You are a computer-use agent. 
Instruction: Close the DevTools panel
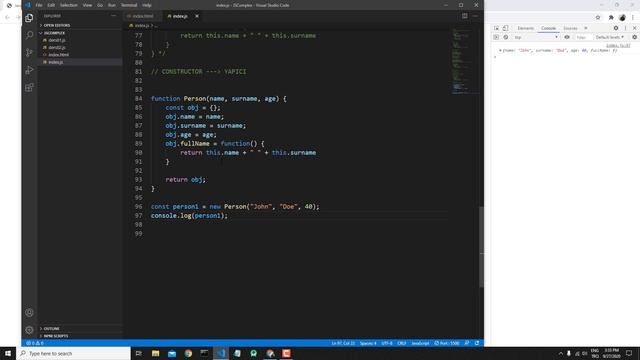[635, 28]
